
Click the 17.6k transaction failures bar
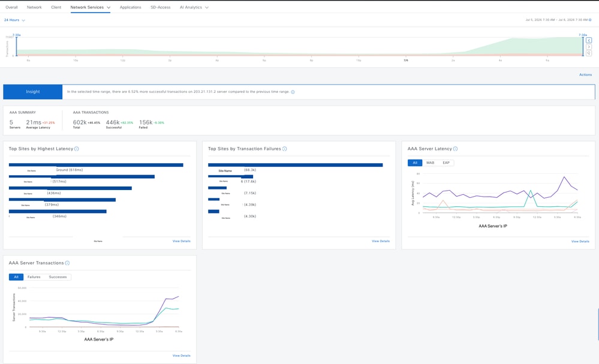click(231, 176)
